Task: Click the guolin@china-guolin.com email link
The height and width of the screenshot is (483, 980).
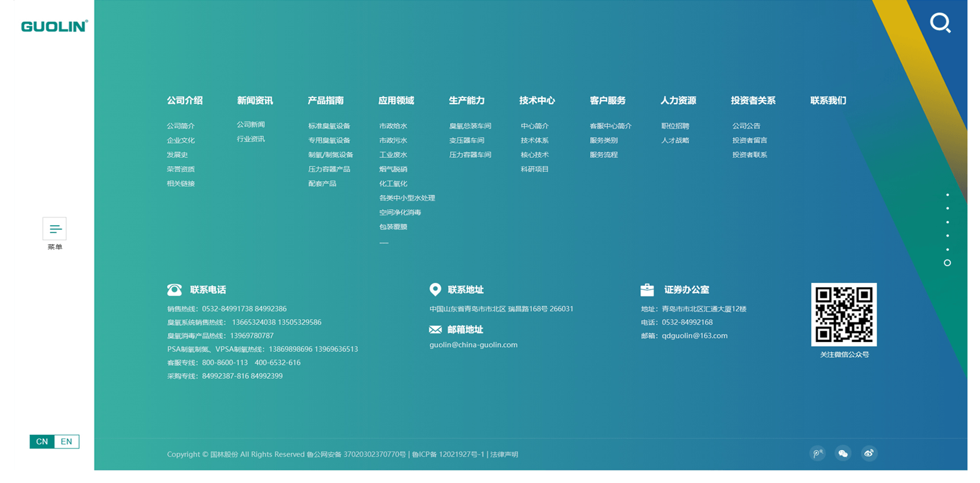Action: (474, 345)
